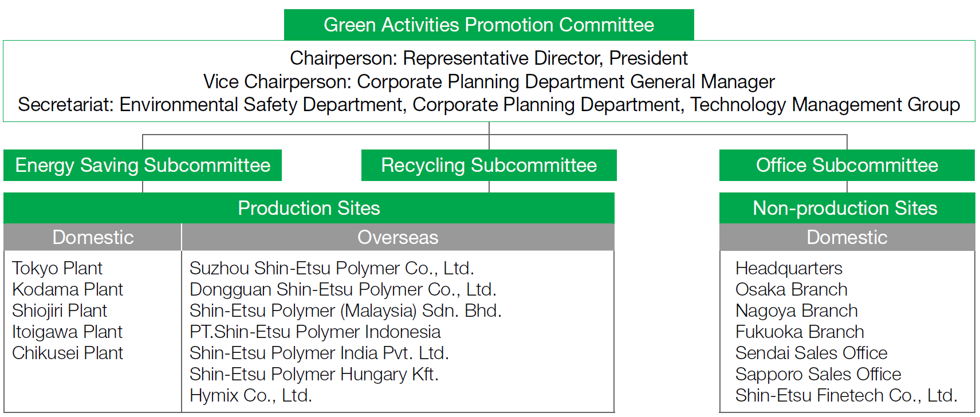Click the Production Sites header bar
980x417 pixels.
(x=309, y=208)
